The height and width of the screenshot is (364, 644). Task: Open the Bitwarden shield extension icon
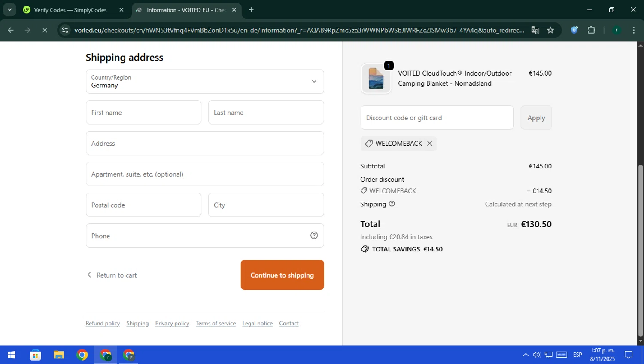tap(574, 30)
